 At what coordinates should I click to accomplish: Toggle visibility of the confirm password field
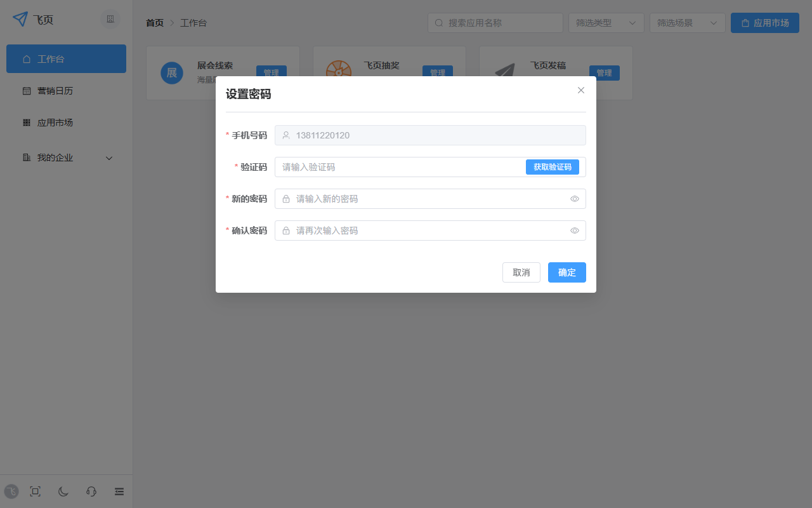point(575,231)
